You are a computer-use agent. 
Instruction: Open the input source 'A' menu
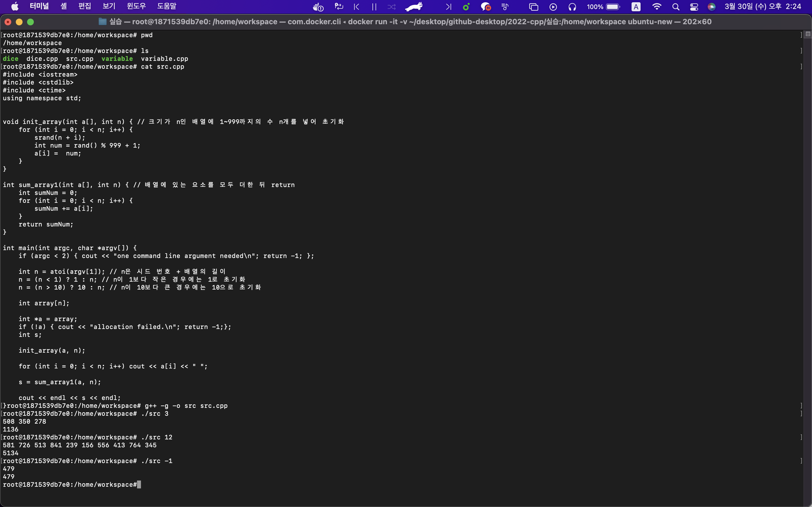(636, 7)
